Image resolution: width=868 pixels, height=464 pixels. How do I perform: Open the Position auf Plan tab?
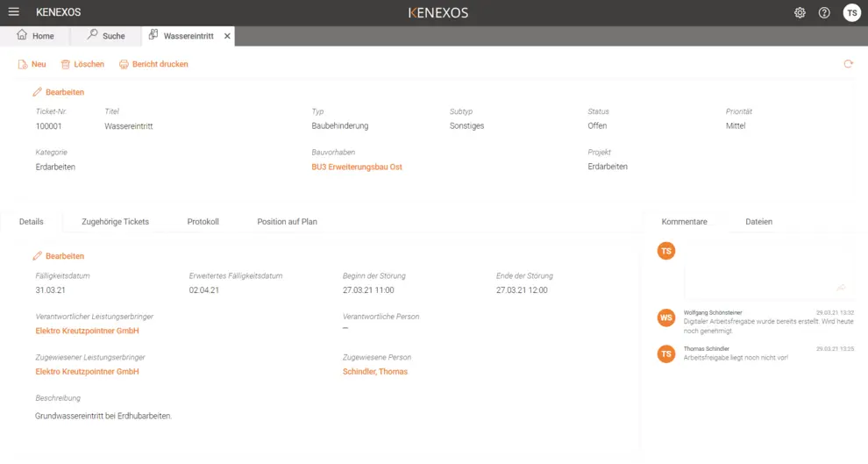pos(287,222)
